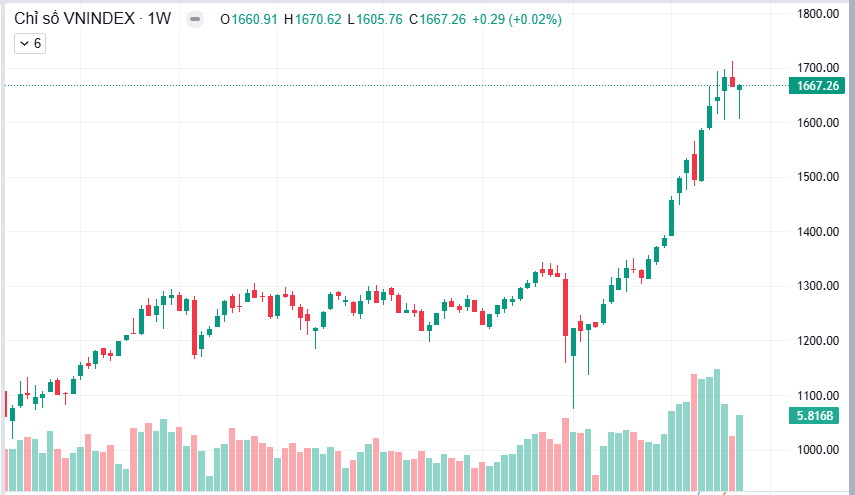This screenshot has width=855, height=495.
Task: Click the dotted current price line mid-chart
Action: 382,86
